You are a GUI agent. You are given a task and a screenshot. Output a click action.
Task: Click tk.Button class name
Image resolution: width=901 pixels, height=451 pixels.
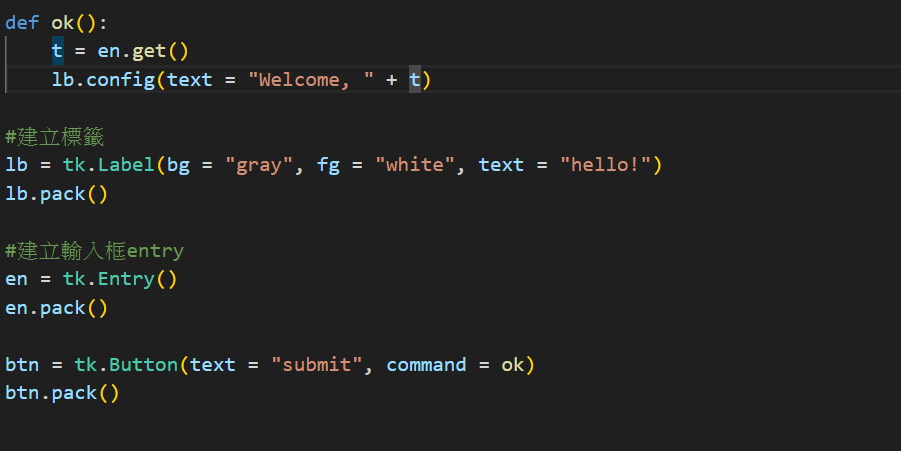coord(126,365)
